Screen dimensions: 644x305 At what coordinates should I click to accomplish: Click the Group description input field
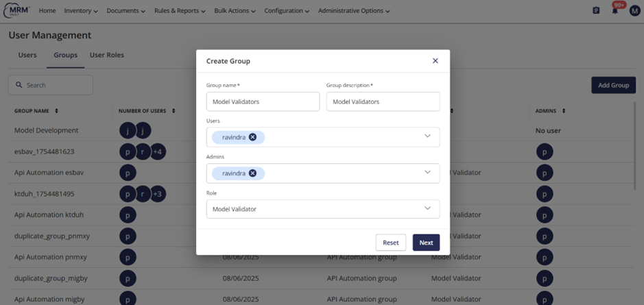coord(383,101)
